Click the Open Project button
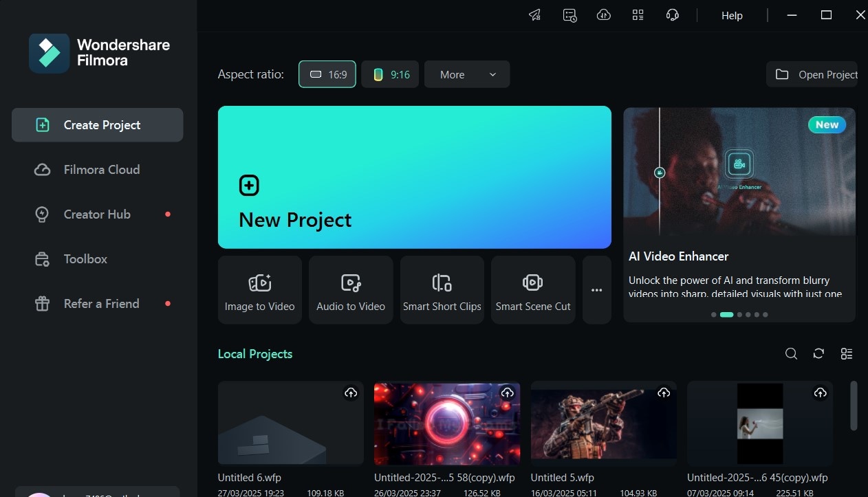Screen dimensions: 868x497 [x=812, y=74]
